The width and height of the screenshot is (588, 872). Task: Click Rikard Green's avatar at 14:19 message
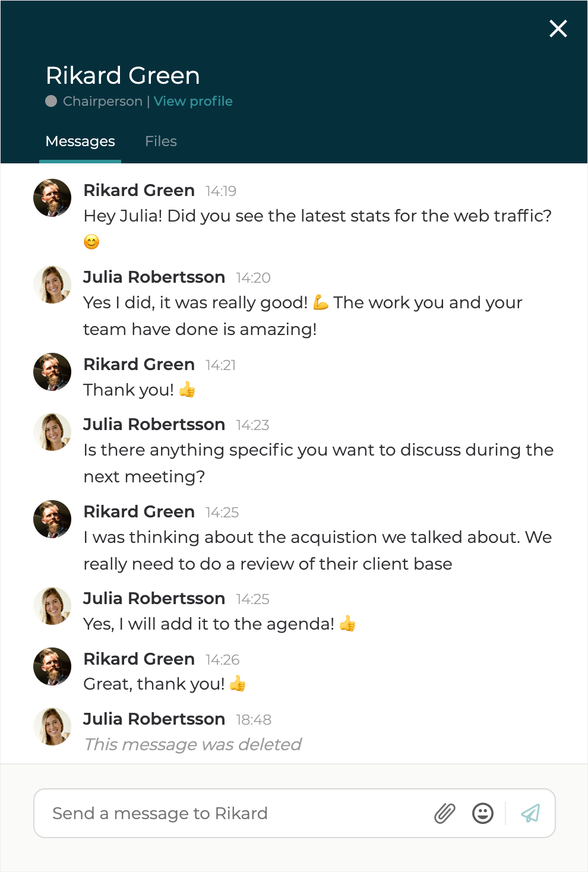pos(52,198)
